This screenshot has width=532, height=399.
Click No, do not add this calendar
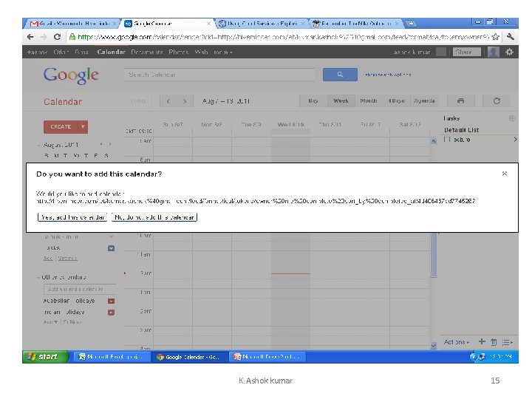(154, 217)
